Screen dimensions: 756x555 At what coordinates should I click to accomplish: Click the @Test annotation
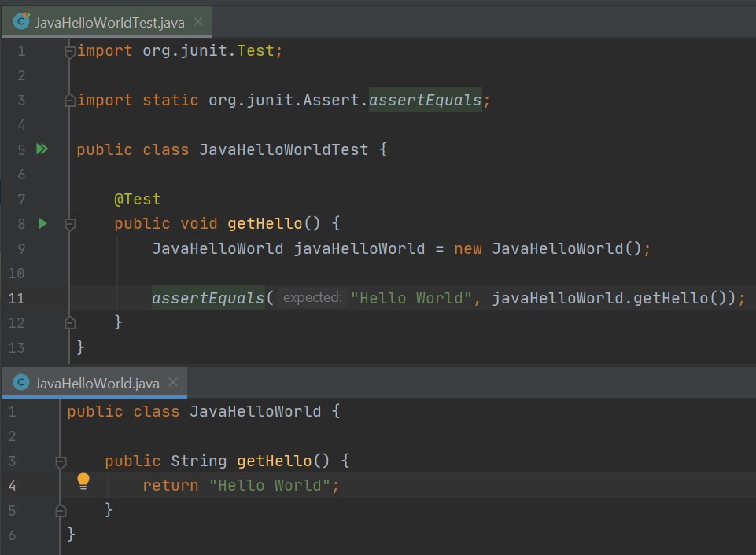pos(137,199)
